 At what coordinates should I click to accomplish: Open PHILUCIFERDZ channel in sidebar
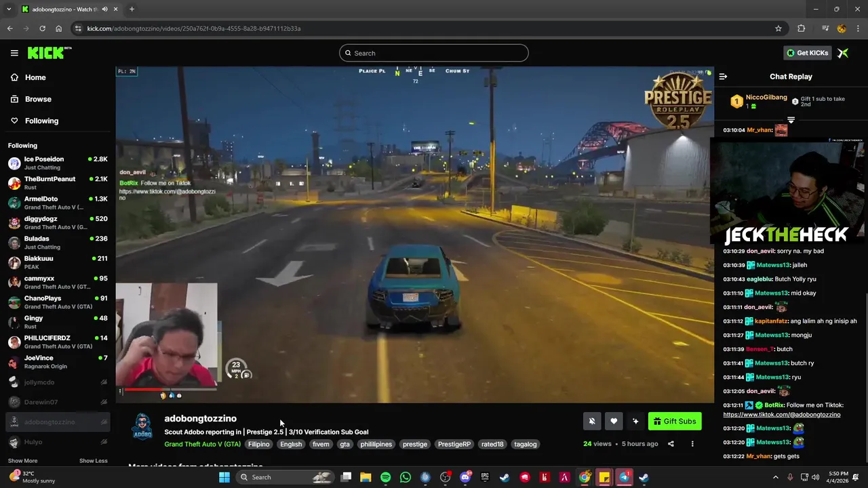pyautogui.click(x=58, y=342)
